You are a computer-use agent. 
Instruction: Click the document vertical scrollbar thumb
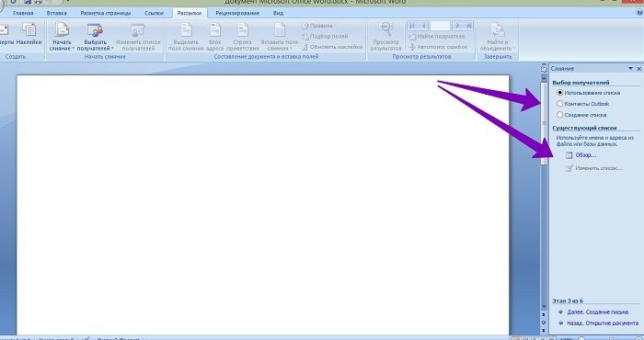(x=545, y=123)
